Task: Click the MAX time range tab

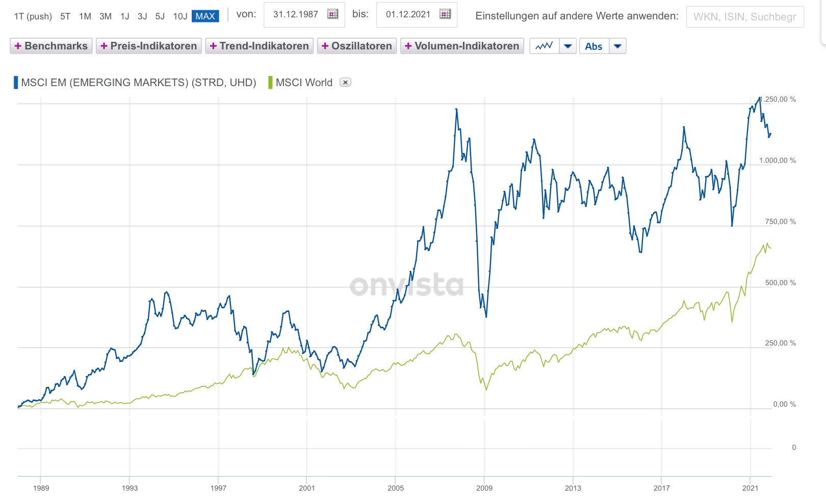Action: coord(205,16)
